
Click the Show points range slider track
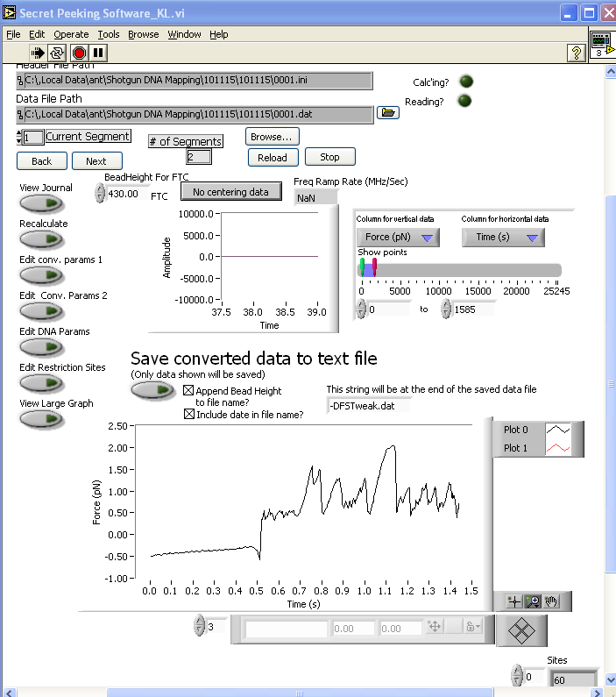[464, 270]
